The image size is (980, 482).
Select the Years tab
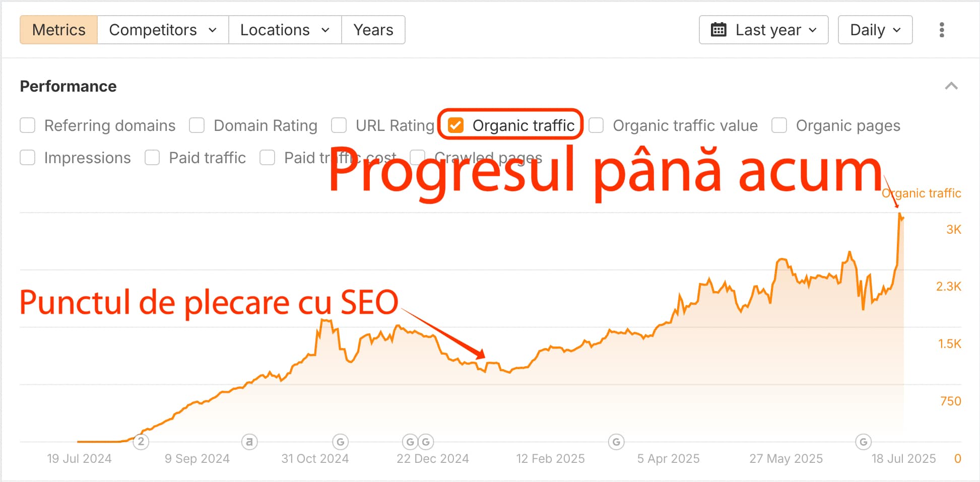tap(373, 30)
